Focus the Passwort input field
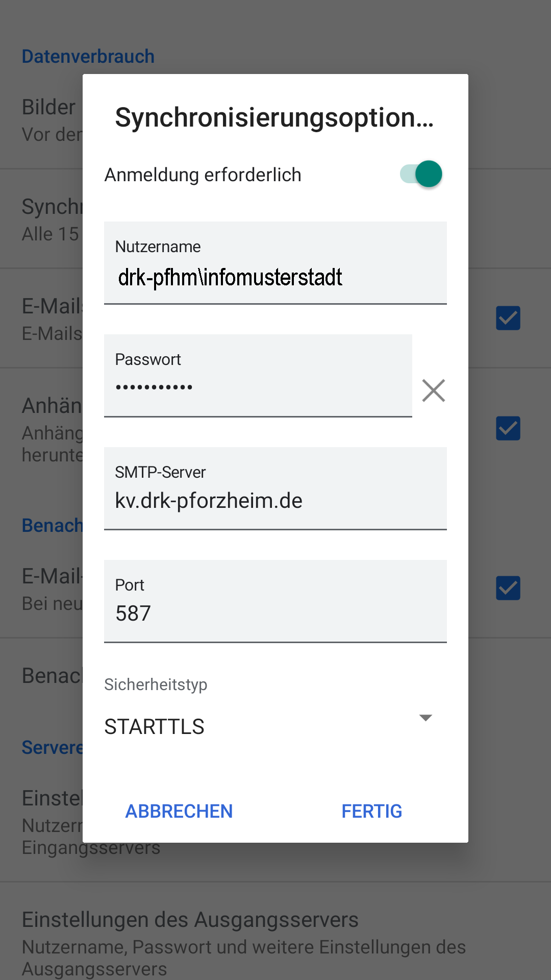 coord(258,376)
